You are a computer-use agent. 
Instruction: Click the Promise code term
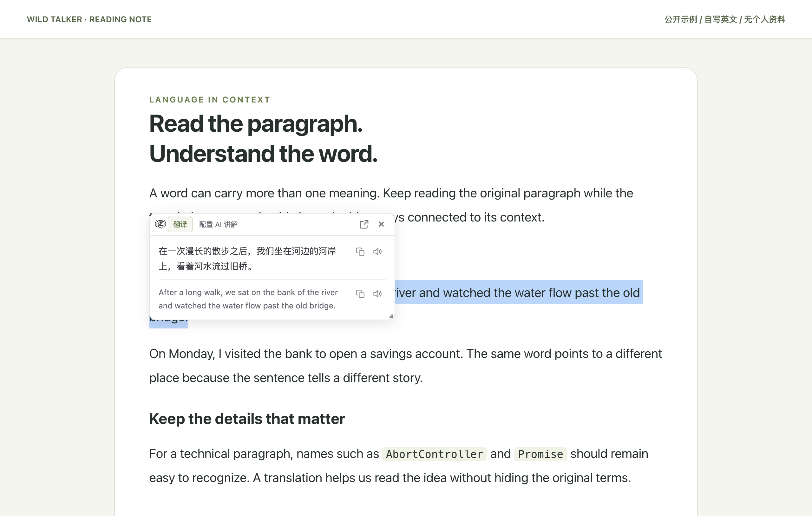pyautogui.click(x=540, y=454)
